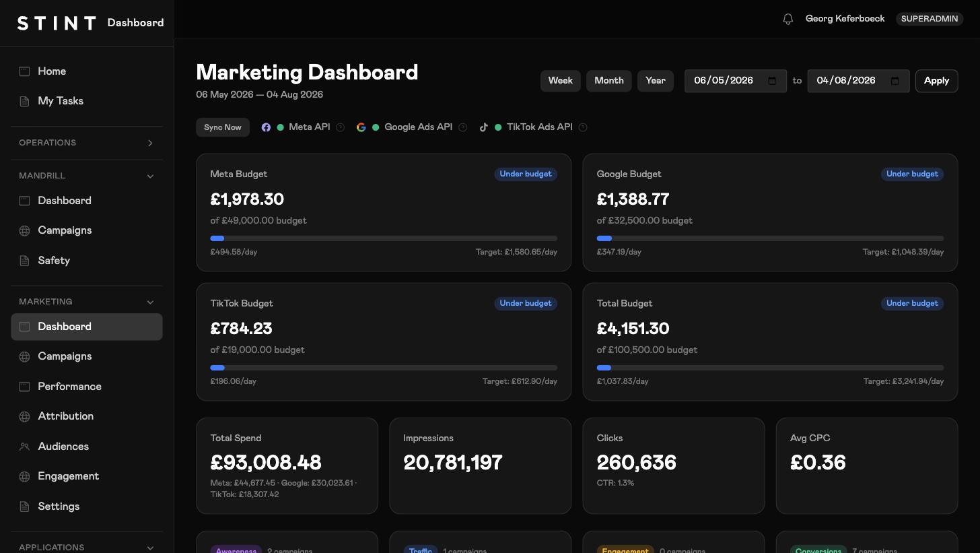Click the My Tasks document icon
Image resolution: width=980 pixels, height=553 pixels.
pos(24,101)
